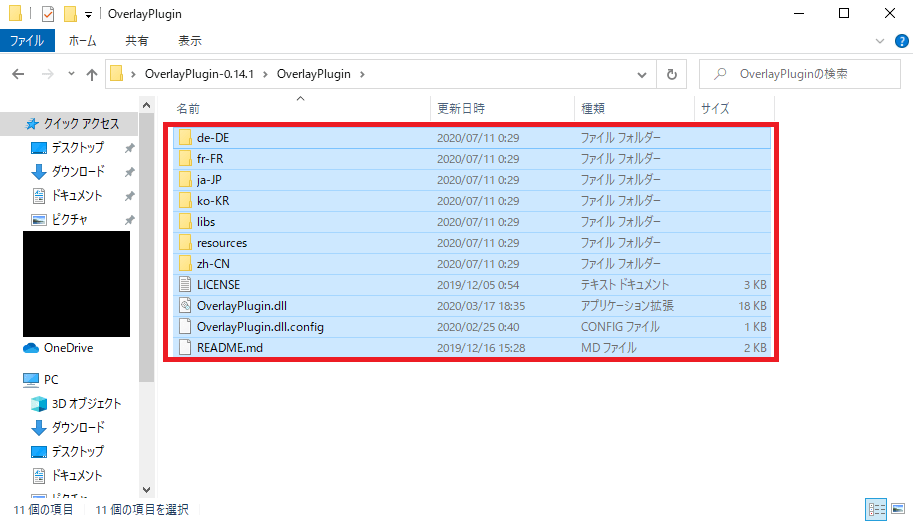This screenshot has height=522, width=913.
Task: Select the resources folder
Action: tap(221, 243)
